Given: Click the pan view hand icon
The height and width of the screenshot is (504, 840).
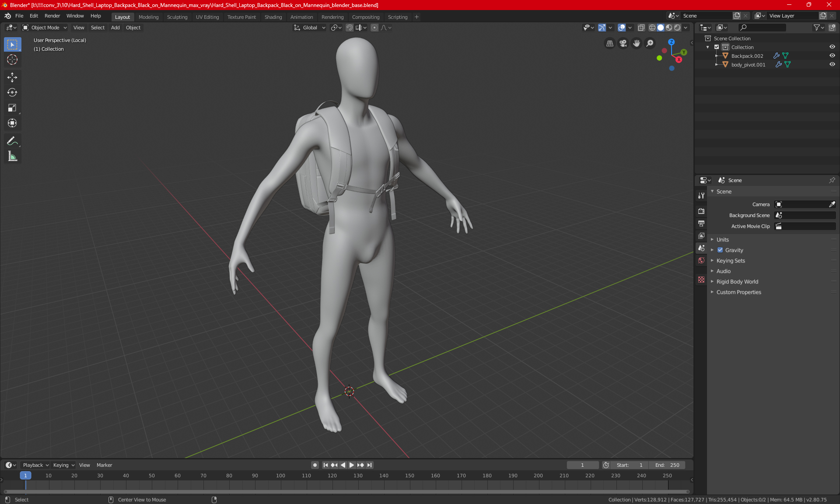Looking at the screenshot, I should (x=637, y=43).
